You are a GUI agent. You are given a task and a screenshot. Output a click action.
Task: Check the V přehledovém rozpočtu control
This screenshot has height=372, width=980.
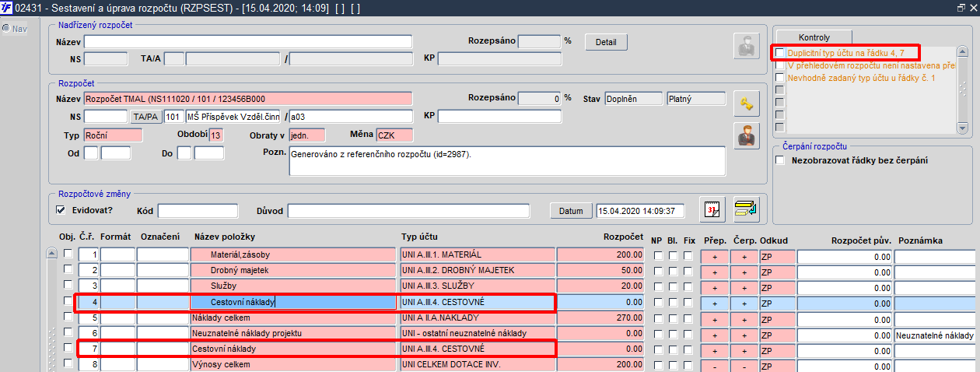pos(780,65)
